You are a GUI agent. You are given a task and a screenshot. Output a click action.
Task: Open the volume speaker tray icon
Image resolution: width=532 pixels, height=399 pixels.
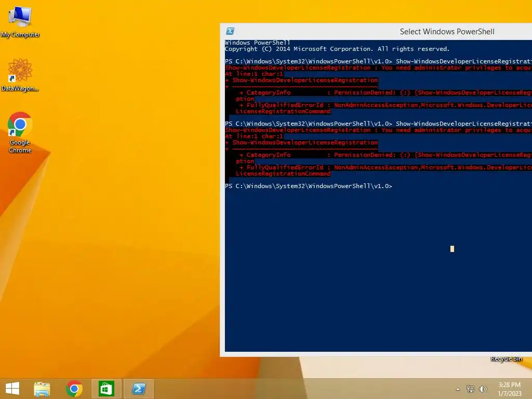pyautogui.click(x=483, y=389)
